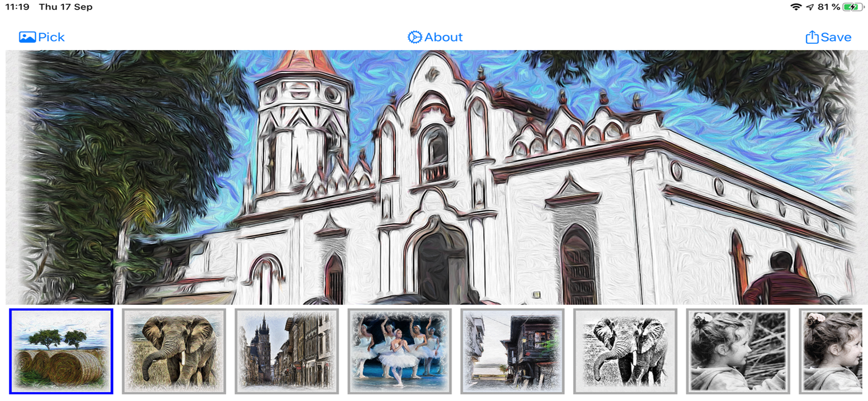Choose the black-and-white elephant sketch thumbnail
This screenshot has height=401, width=868.
tap(625, 351)
